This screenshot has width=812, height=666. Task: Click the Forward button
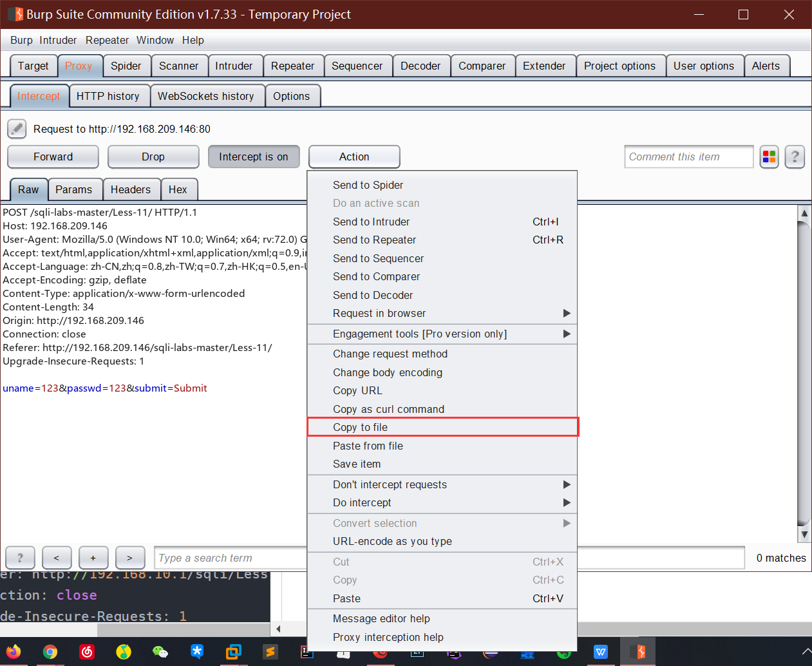tap(53, 157)
